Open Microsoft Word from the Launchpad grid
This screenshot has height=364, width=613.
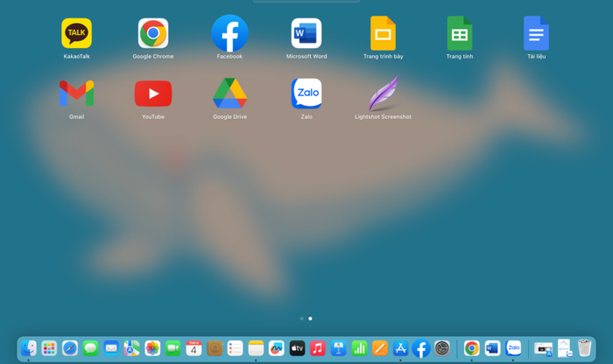pyautogui.click(x=306, y=33)
